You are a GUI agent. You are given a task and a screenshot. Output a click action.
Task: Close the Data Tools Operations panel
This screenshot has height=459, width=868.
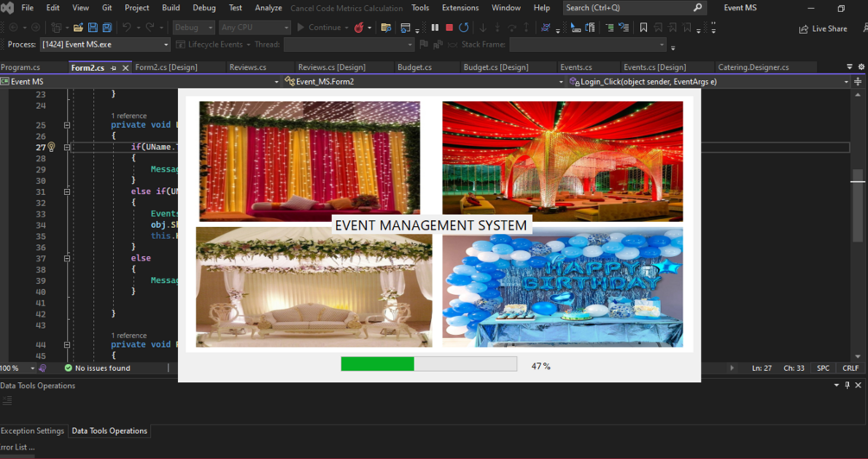pyautogui.click(x=858, y=386)
